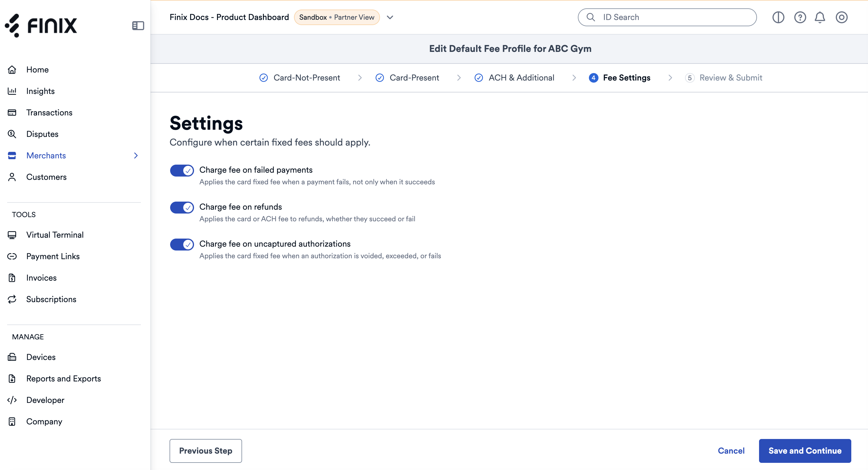Click the Insights chart icon

point(12,91)
